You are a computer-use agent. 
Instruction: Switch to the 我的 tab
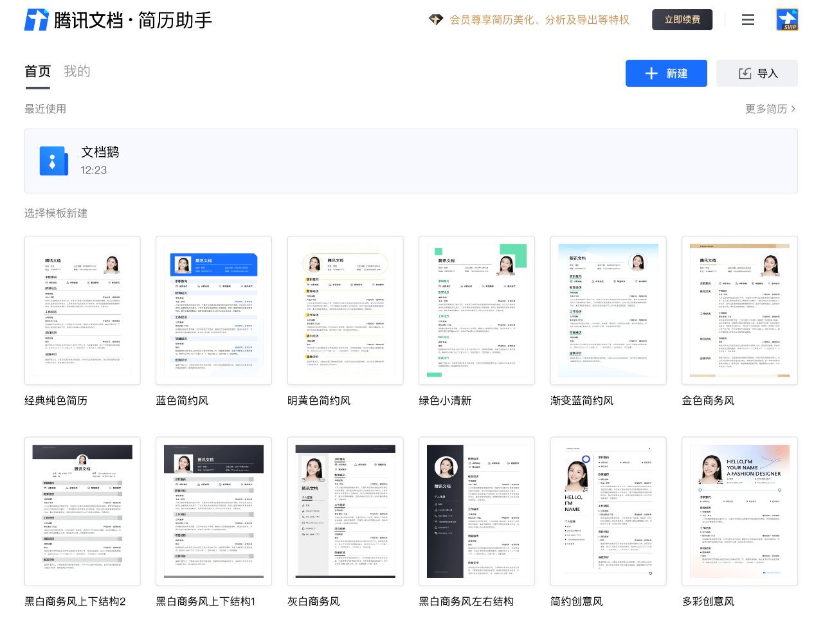pos(77,71)
